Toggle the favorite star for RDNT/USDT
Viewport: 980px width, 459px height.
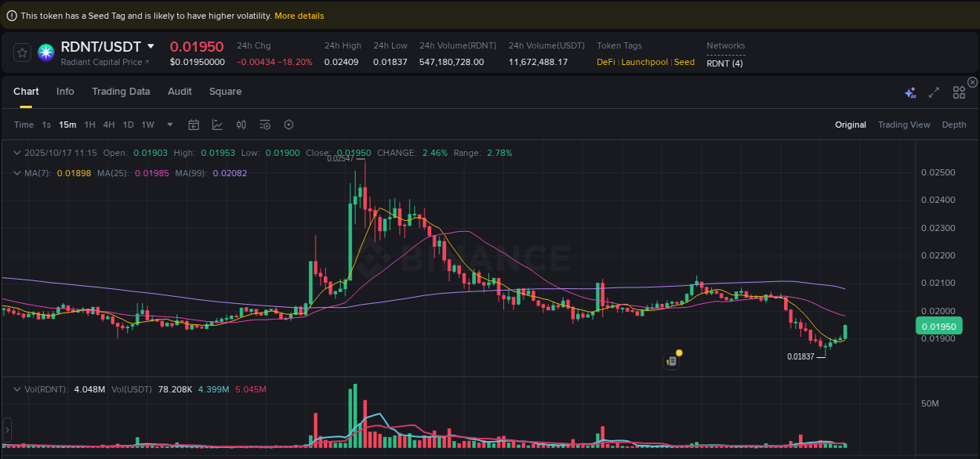pyautogui.click(x=21, y=53)
